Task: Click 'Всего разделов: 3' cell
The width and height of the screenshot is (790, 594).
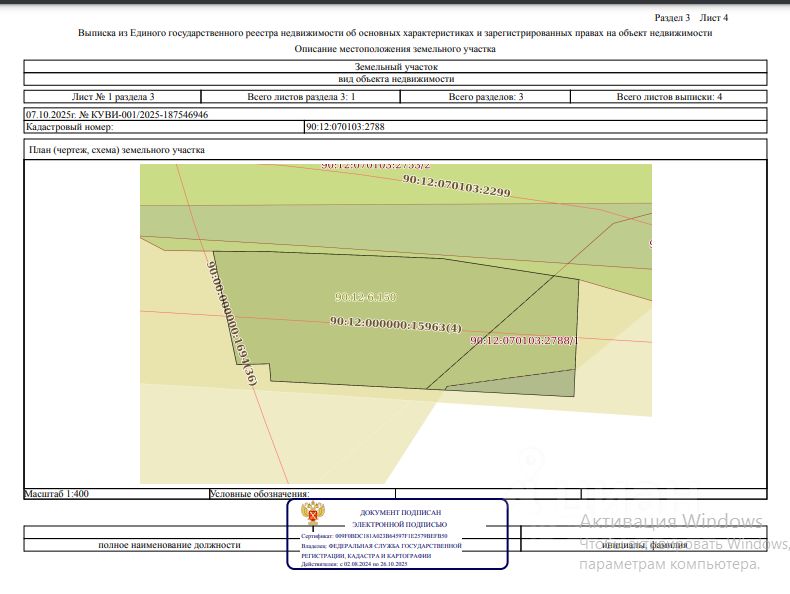Action: 486,97
